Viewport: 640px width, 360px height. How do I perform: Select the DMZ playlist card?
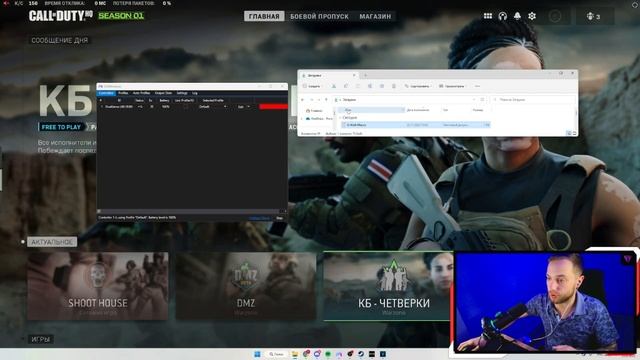point(246,286)
